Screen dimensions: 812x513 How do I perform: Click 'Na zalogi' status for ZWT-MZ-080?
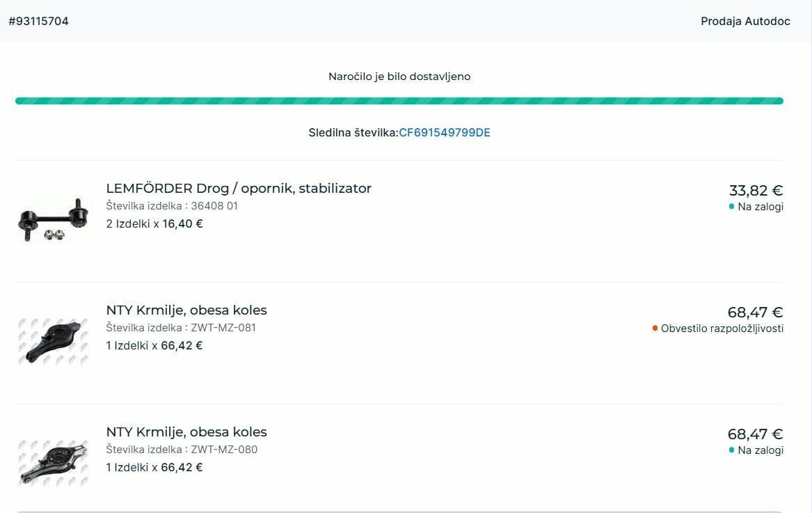coord(761,450)
